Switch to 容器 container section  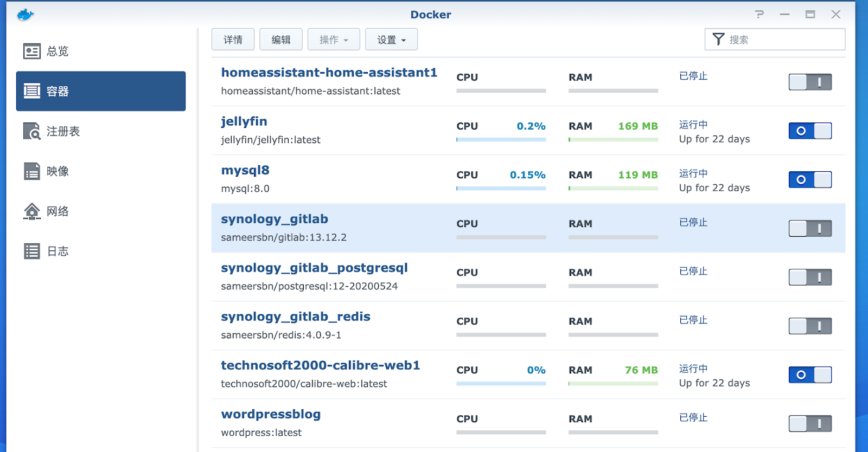tap(101, 91)
